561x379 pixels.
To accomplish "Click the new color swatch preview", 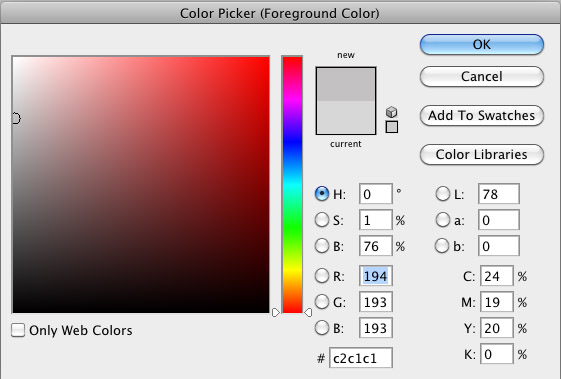I will (x=346, y=84).
